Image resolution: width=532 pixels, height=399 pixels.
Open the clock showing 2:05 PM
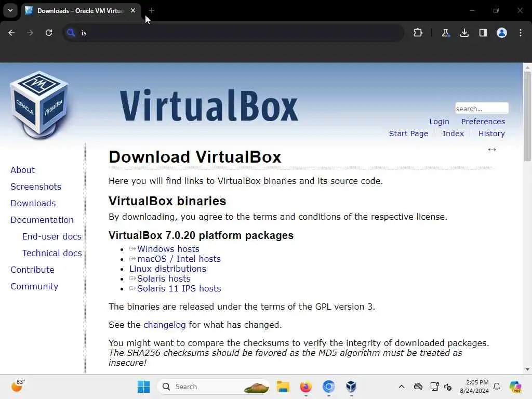(474, 387)
